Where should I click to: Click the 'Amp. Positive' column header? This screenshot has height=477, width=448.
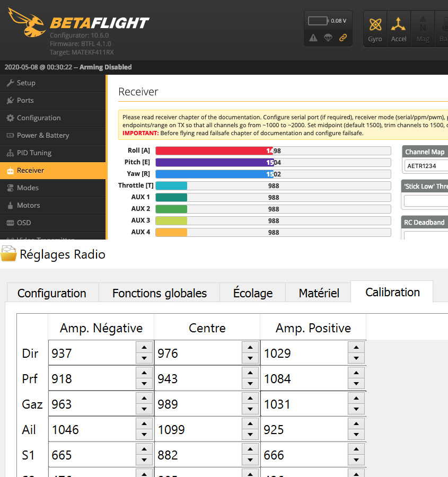point(313,328)
